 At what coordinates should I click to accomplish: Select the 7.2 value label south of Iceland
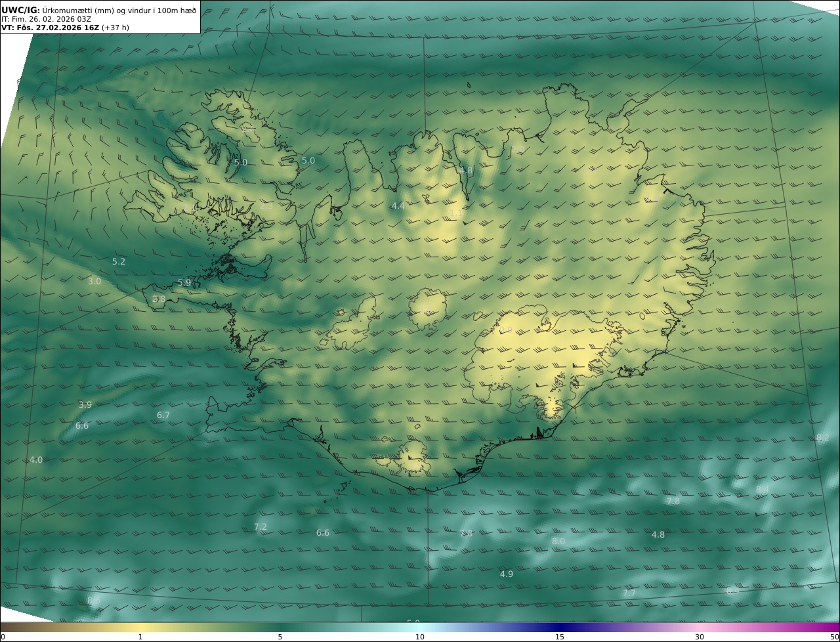pos(261,526)
